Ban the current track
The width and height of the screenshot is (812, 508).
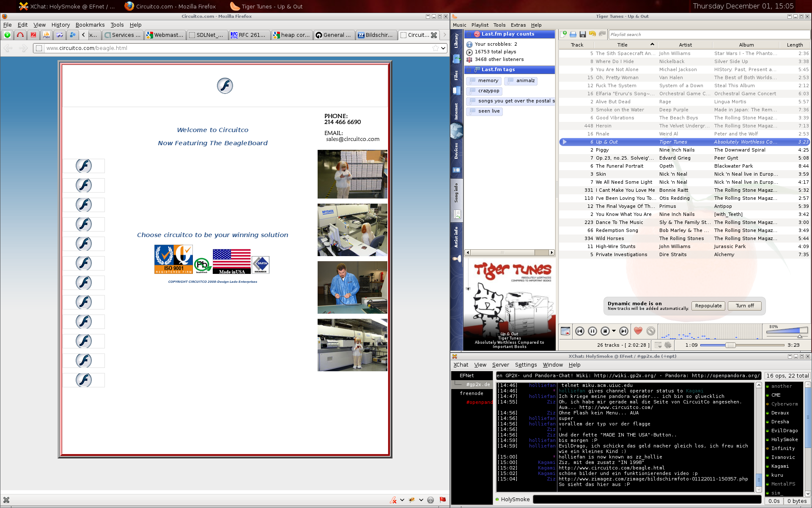click(x=651, y=331)
